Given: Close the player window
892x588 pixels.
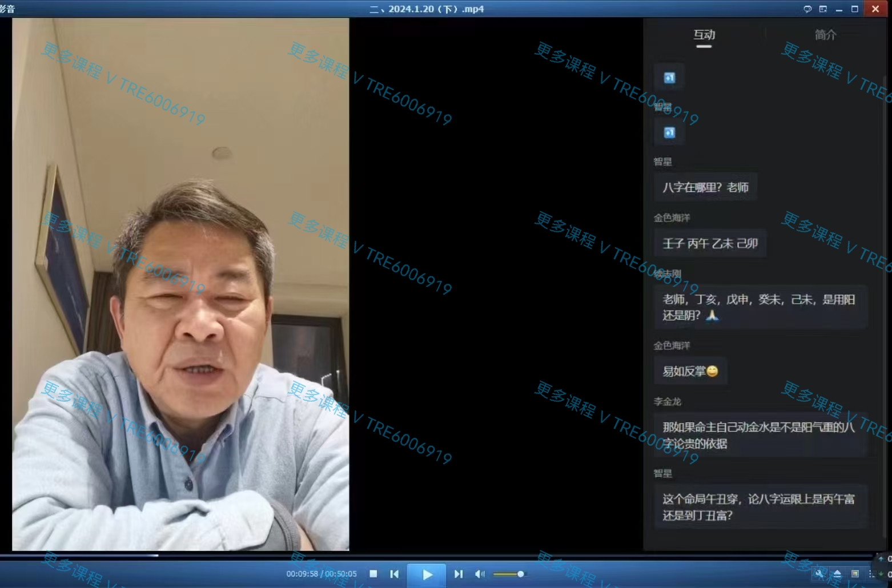Looking at the screenshot, I should click(875, 9).
